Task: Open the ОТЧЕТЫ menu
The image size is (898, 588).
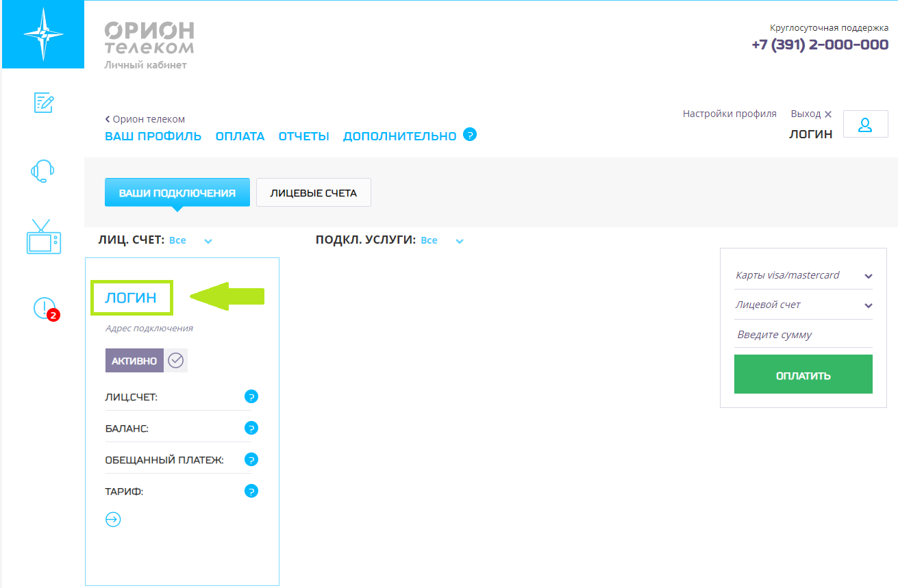Action: 304,136
